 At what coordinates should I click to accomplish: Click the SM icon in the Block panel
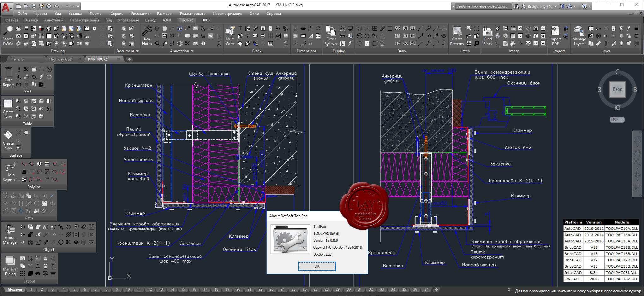click(271, 44)
